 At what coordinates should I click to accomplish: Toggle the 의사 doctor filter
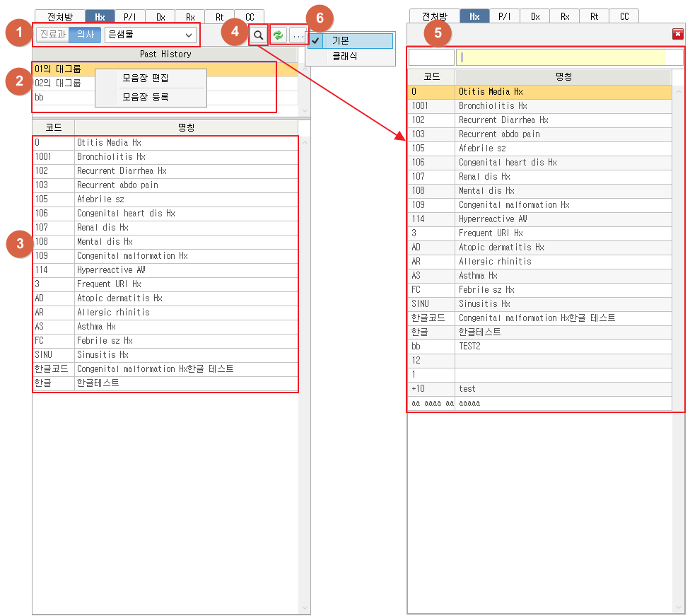[85, 34]
